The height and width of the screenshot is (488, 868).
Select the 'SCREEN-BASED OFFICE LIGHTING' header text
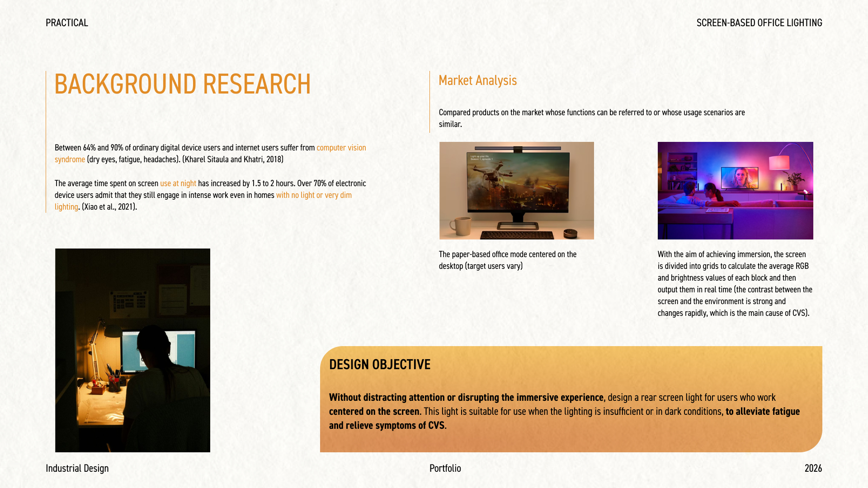759,23
